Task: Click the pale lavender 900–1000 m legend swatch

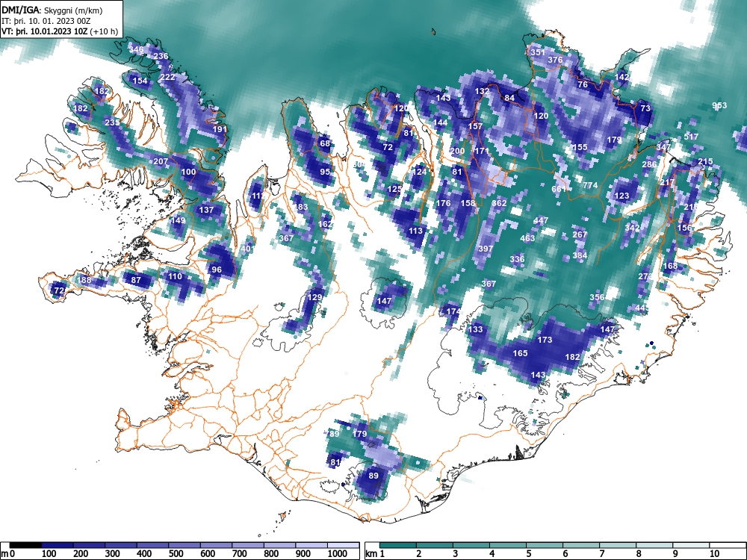Action: coord(311,545)
